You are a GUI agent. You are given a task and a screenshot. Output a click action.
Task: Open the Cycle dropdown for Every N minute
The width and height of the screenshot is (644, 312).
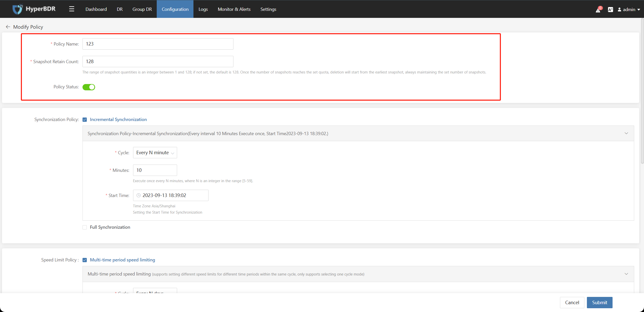coord(154,152)
